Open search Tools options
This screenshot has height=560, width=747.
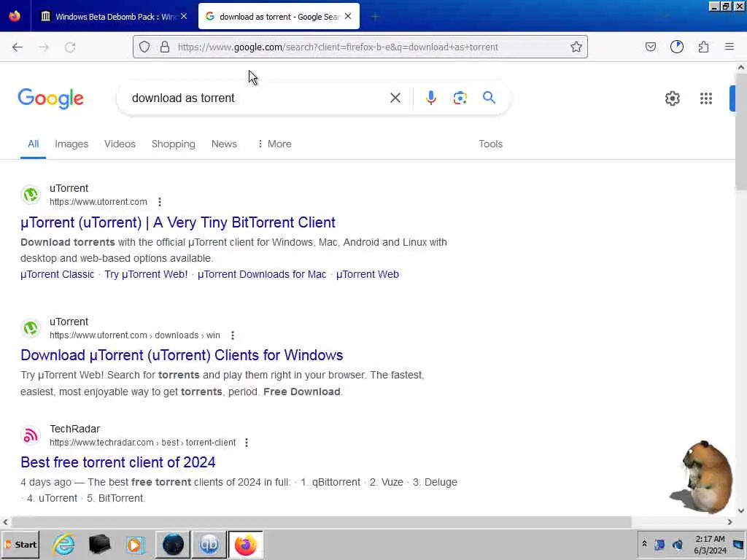491,144
